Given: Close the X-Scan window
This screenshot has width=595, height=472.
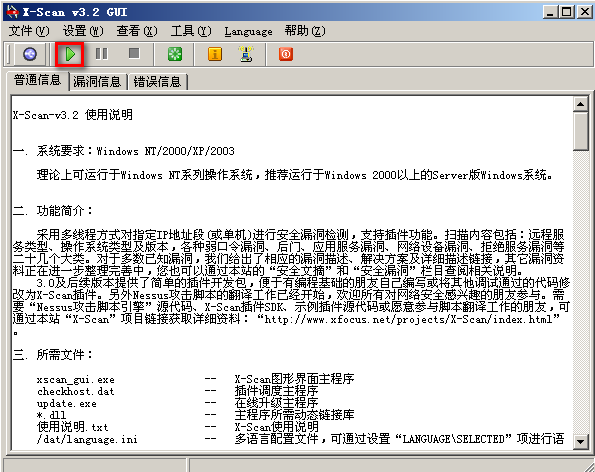Looking at the screenshot, I should (585, 12).
